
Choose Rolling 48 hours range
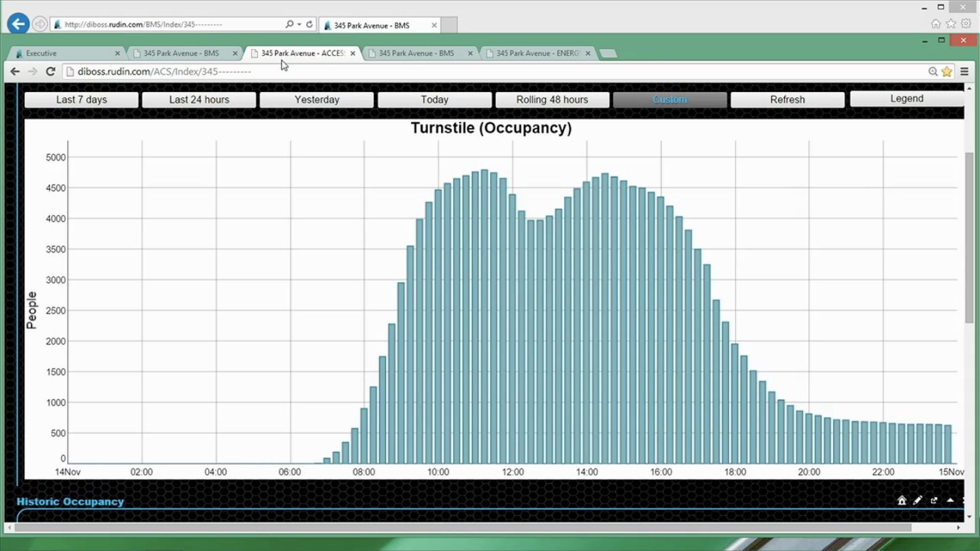pos(553,99)
